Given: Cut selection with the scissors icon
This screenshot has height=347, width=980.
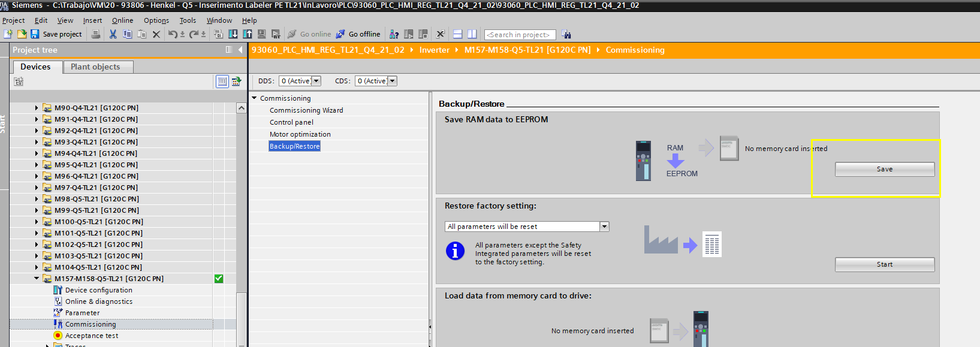Looking at the screenshot, I should click(x=113, y=34).
